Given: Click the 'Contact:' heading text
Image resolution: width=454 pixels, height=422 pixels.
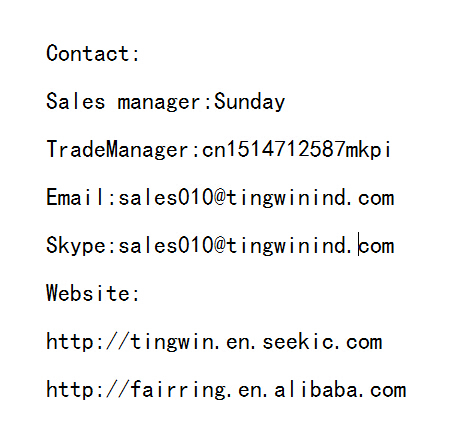Looking at the screenshot, I should click(93, 53).
